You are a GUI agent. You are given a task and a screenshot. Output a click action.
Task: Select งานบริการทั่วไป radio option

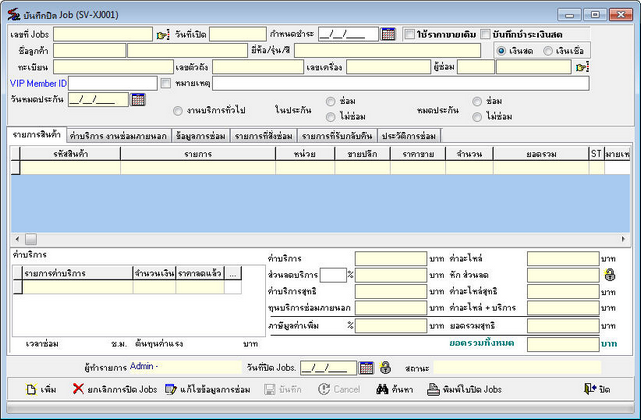pyautogui.click(x=177, y=111)
